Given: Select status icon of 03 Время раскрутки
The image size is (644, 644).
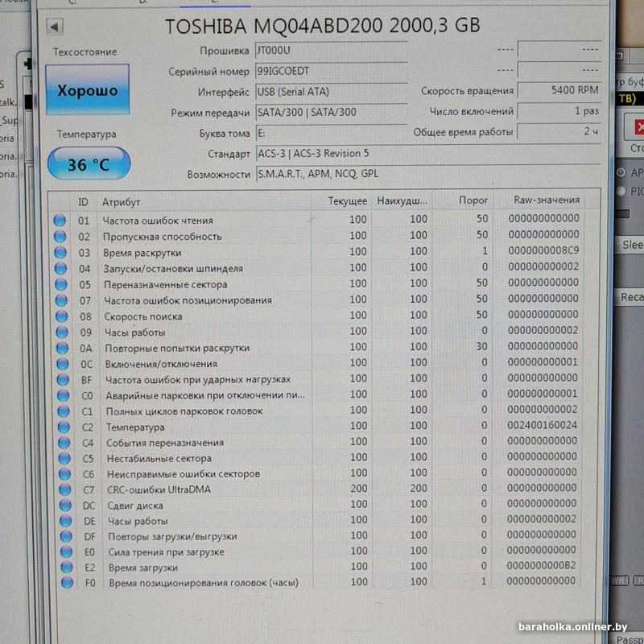Looking at the screenshot, I should coord(60,252).
